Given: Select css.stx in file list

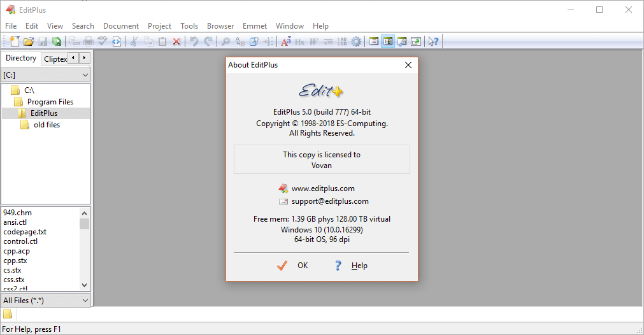Looking at the screenshot, I should coord(14,280).
